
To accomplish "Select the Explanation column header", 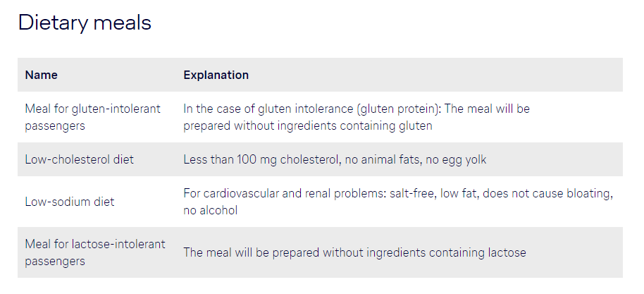I will coord(216,75).
